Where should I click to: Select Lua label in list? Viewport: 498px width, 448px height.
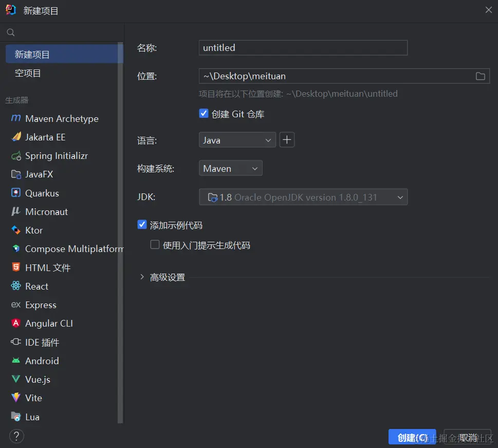(32, 417)
